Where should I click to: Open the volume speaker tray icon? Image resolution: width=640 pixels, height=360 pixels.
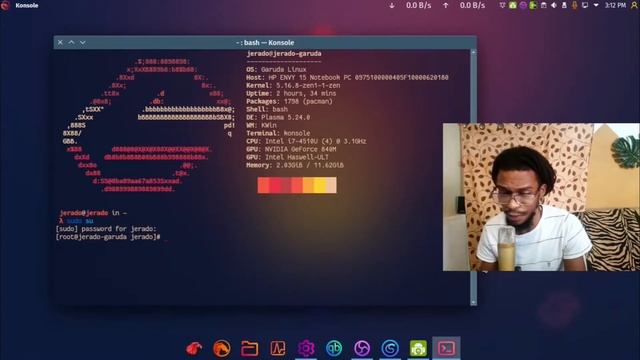[553, 5]
